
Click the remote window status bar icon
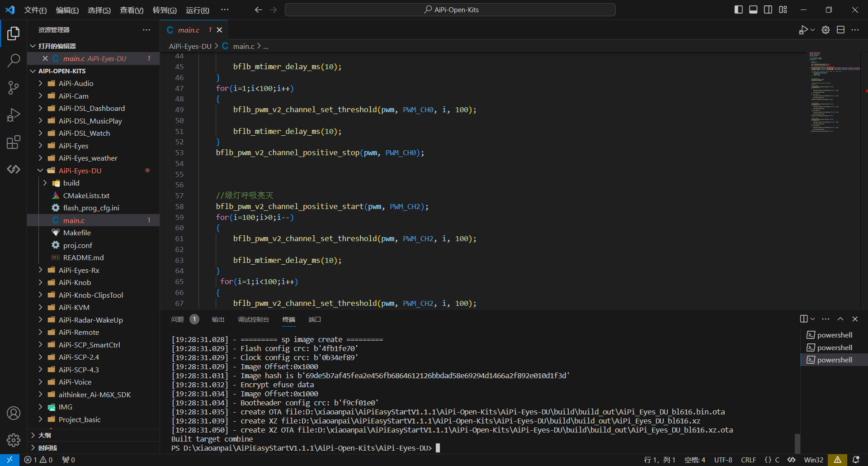[9, 460]
